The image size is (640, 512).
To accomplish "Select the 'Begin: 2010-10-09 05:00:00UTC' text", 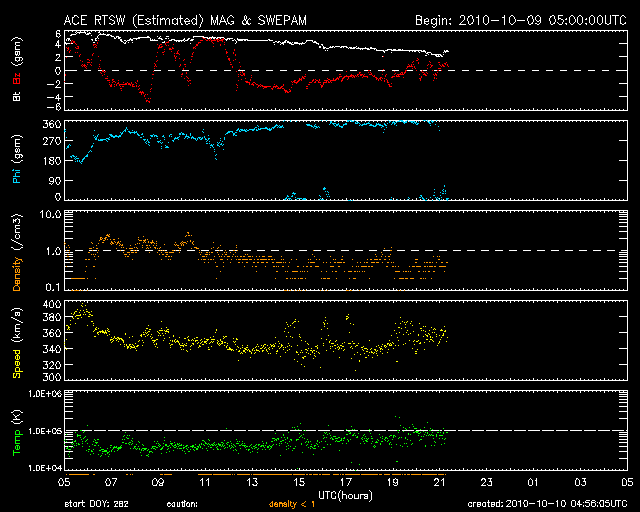I will click(x=521, y=20).
